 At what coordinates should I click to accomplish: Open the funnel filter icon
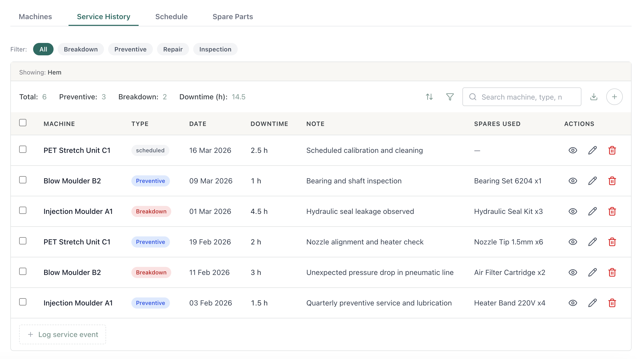pyautogui.click(x=450, y=97)
